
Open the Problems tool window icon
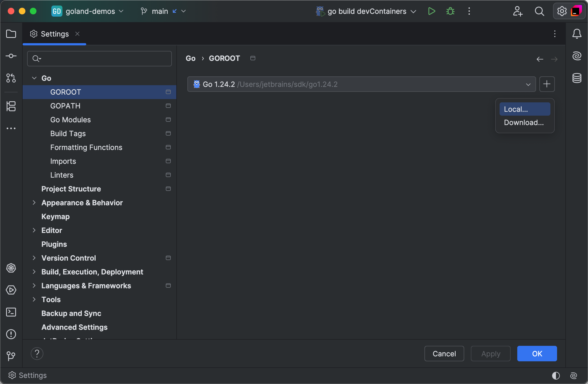point(11,334)
